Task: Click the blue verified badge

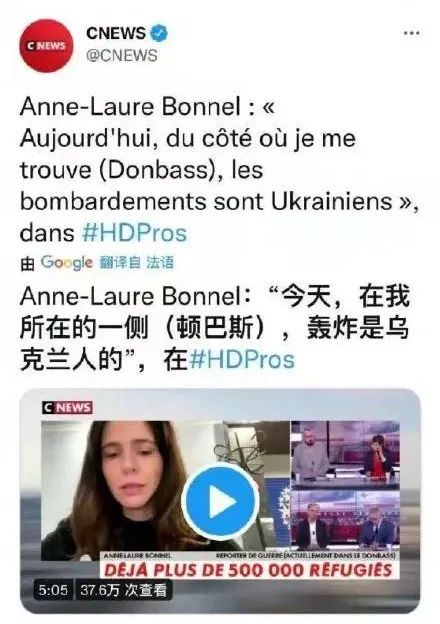Action: coord(158,33)
